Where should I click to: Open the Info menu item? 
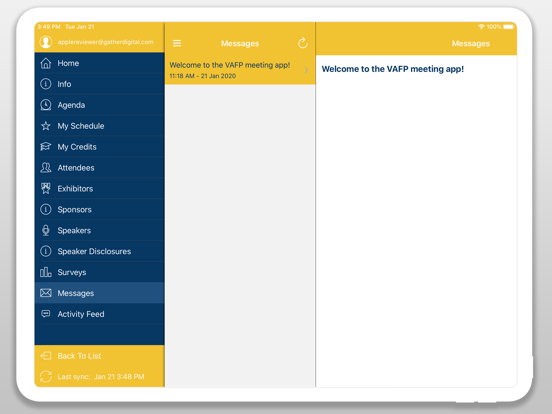coord(100,84)
